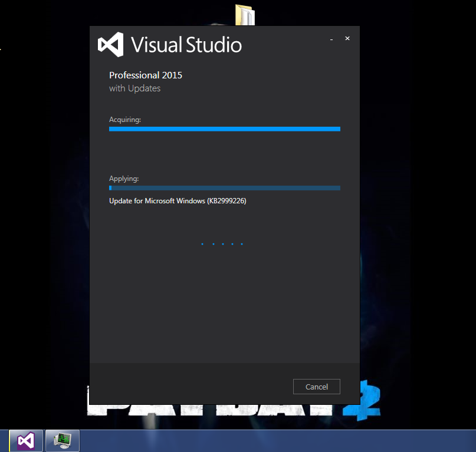Minimize the Visual Studio installer window
Viewport: 476px width, 452px height.
(x=331, y=39)
